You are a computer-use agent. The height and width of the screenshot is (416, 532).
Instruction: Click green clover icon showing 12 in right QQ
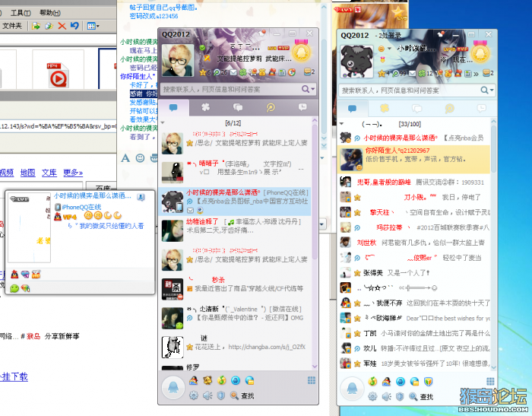tap(422, 73)
